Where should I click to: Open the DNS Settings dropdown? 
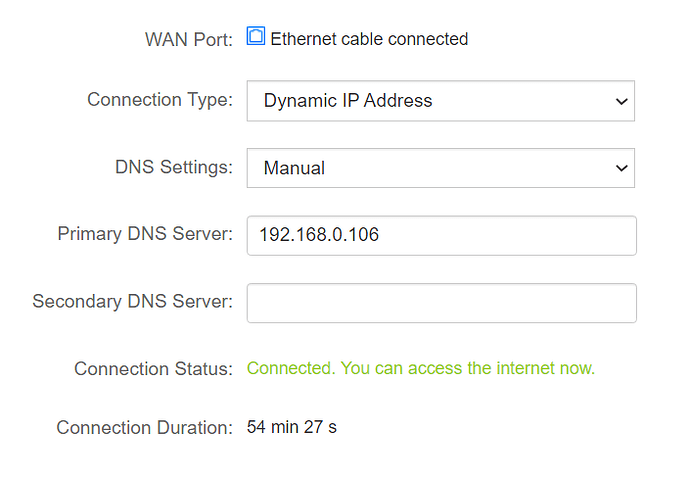(440, 168)
